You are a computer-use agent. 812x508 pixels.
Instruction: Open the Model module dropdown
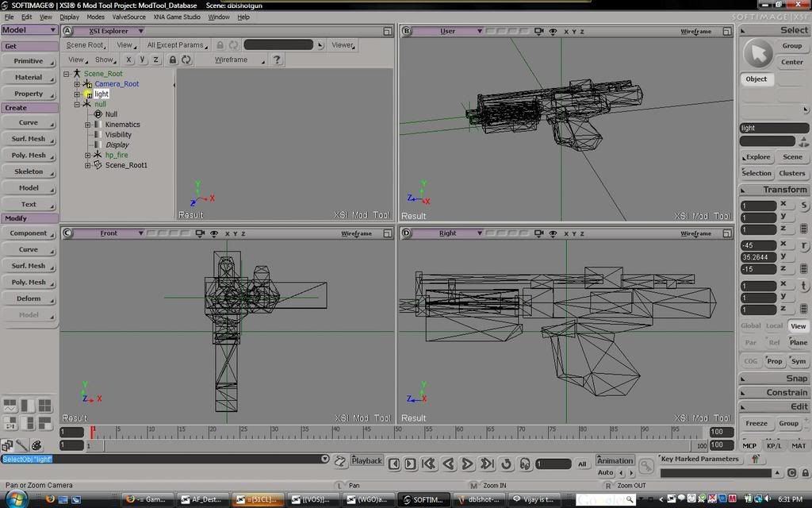(x=29, y=30)
